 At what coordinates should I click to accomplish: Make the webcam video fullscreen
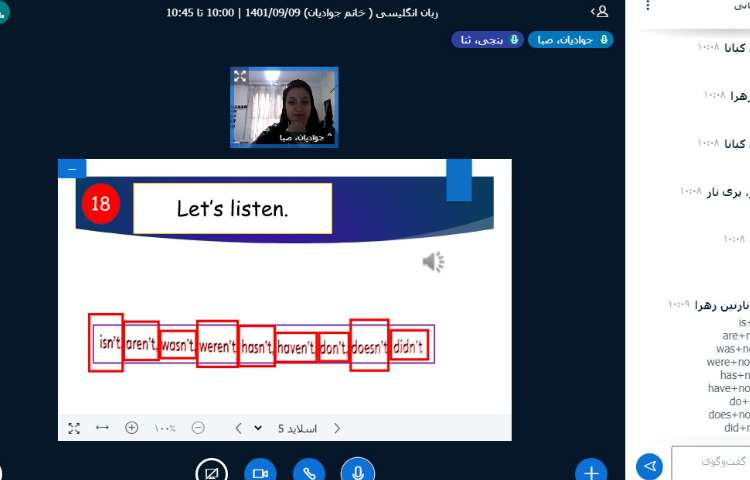point(240,76)
